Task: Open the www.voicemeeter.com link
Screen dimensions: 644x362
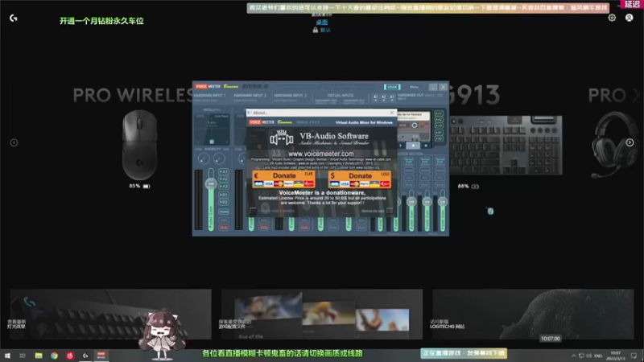Action: [320, 154]
